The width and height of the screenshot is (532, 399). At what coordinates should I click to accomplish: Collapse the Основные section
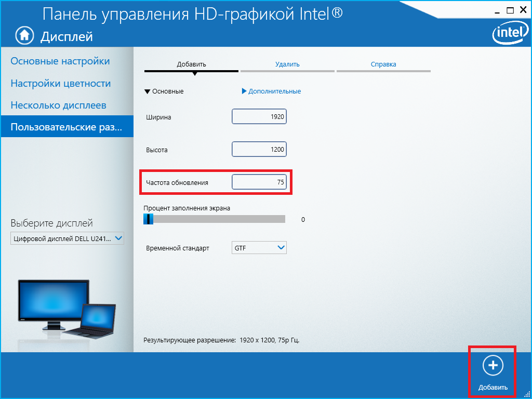coord(164,91)
